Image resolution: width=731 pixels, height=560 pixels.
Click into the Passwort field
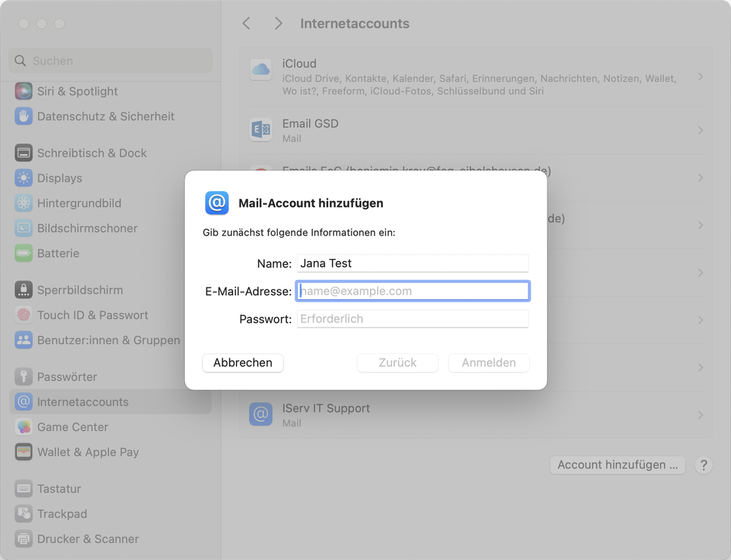(x=412, y=319)
